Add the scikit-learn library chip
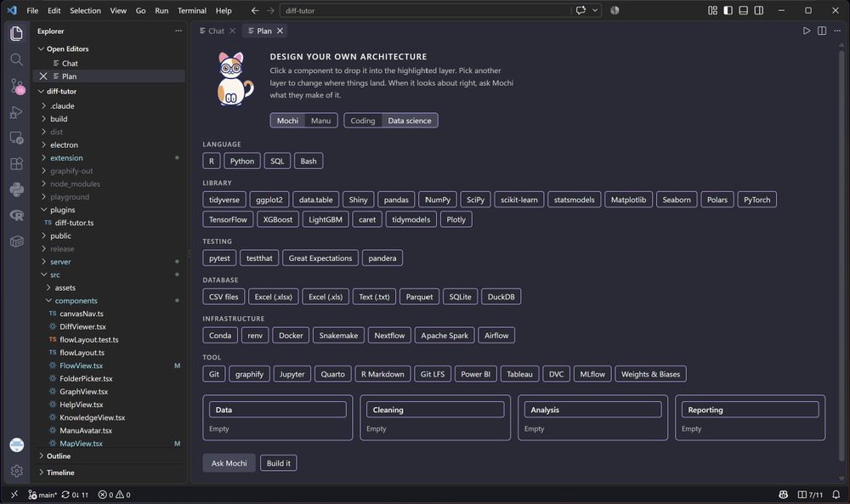The width and height of the screenshot is (850, 504). click(518, 200)
